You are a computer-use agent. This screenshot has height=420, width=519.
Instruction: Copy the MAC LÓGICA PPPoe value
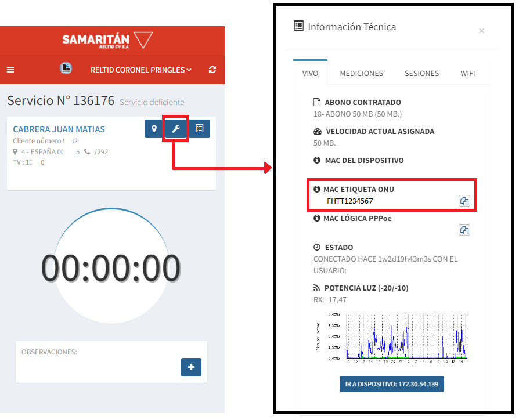[464, 230]
